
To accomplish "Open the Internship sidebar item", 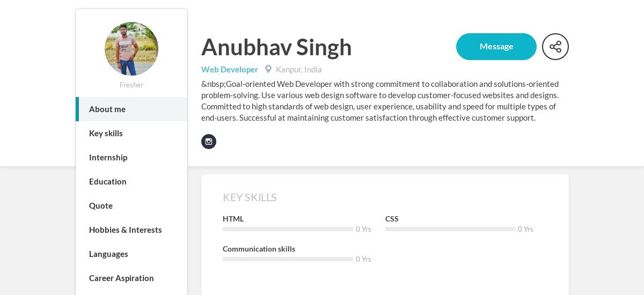I will [108, 158].
